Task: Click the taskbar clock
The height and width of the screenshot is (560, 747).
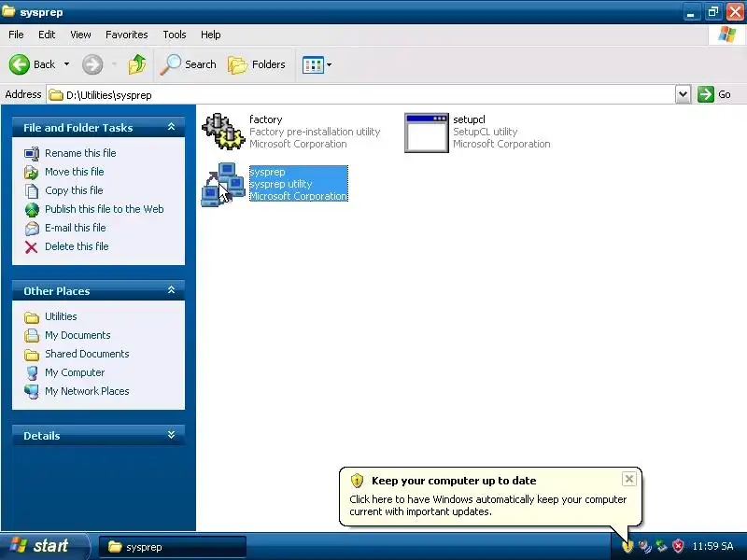Action: coord(712,546)
